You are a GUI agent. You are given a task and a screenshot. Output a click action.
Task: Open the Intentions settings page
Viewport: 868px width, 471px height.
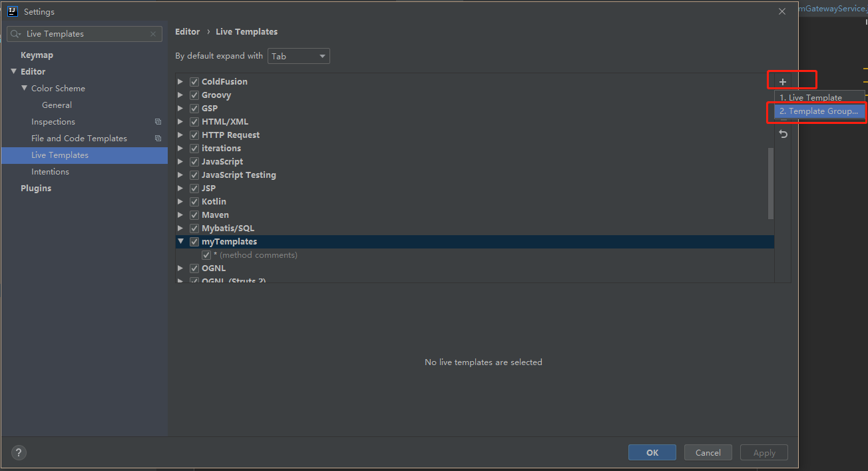(50, 172)
